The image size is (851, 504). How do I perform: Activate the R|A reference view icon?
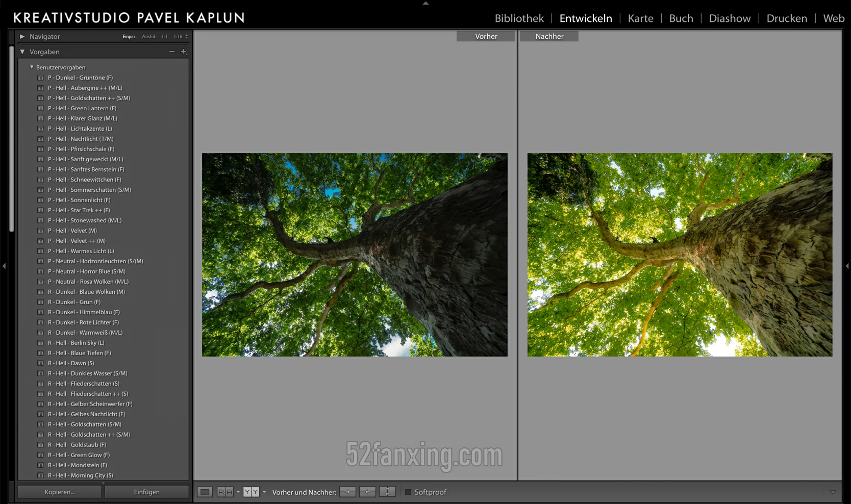pos(225,492)
